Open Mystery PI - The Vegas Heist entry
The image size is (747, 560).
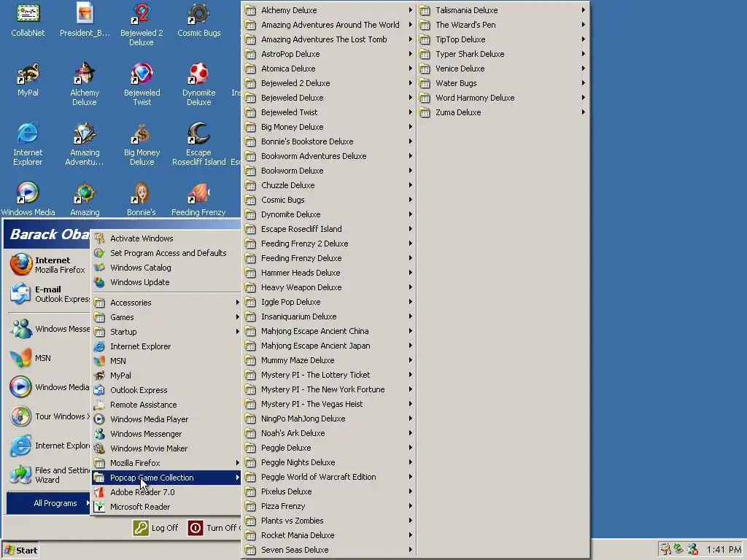(329, 404)
